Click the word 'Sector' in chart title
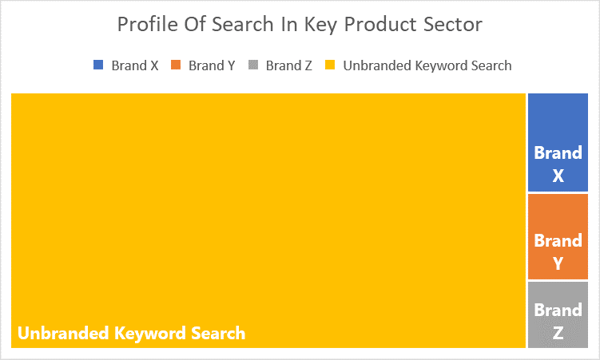 (453, 24)
